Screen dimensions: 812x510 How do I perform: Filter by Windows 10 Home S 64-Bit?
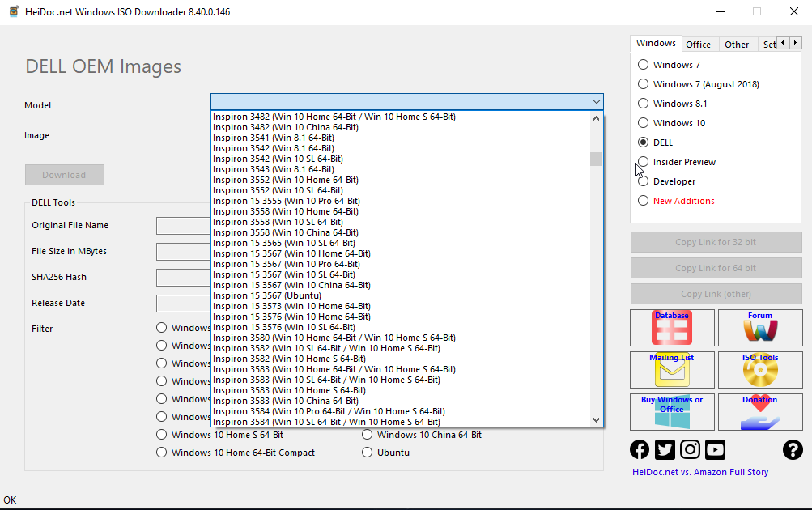(162, 435)
